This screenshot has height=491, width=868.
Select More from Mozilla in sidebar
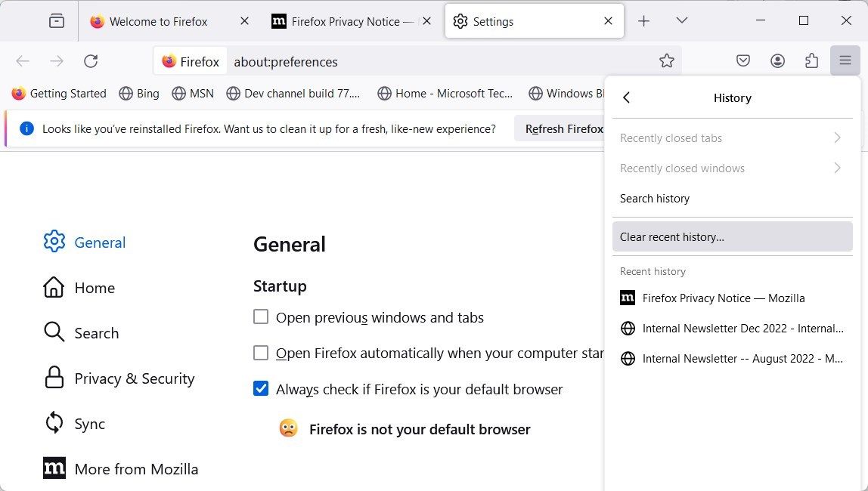136,468
